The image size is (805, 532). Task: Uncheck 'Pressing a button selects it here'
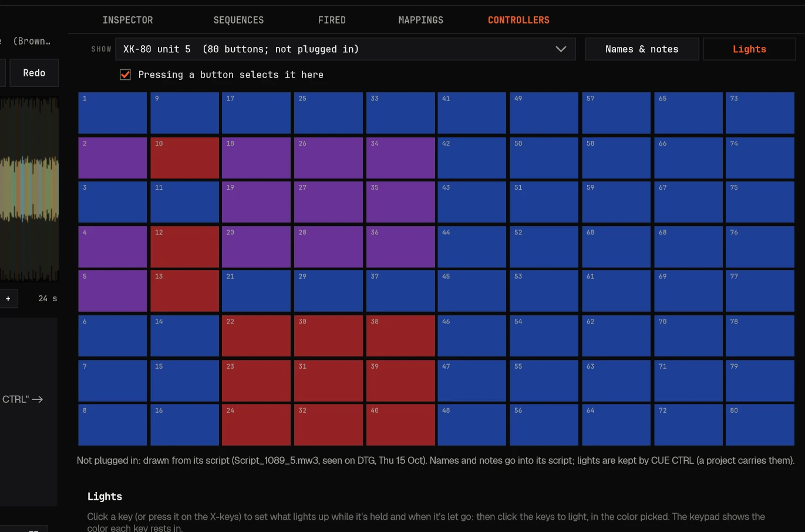coord(125,75)
